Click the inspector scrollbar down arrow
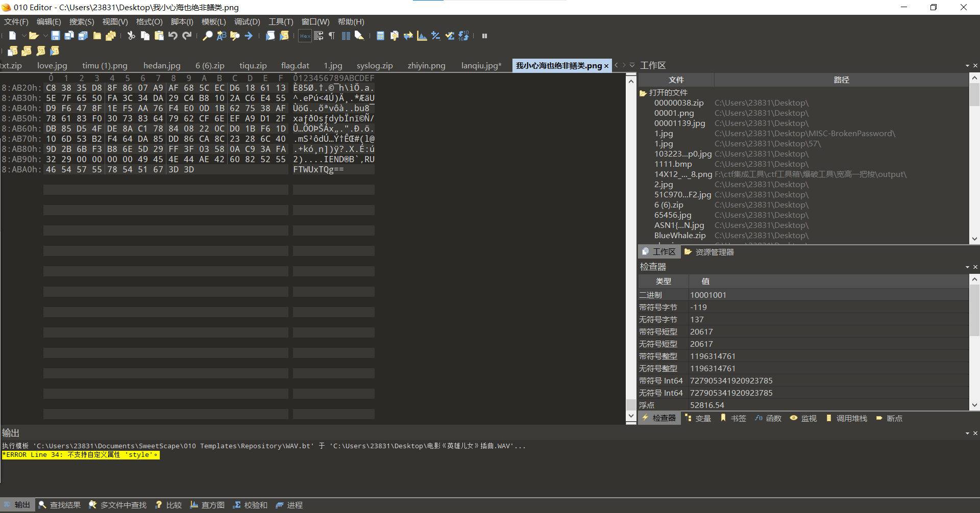 (x=974, y=405)
